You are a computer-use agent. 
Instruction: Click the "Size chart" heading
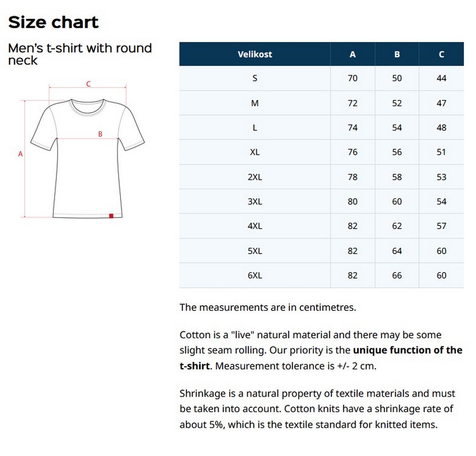(53, 22)
